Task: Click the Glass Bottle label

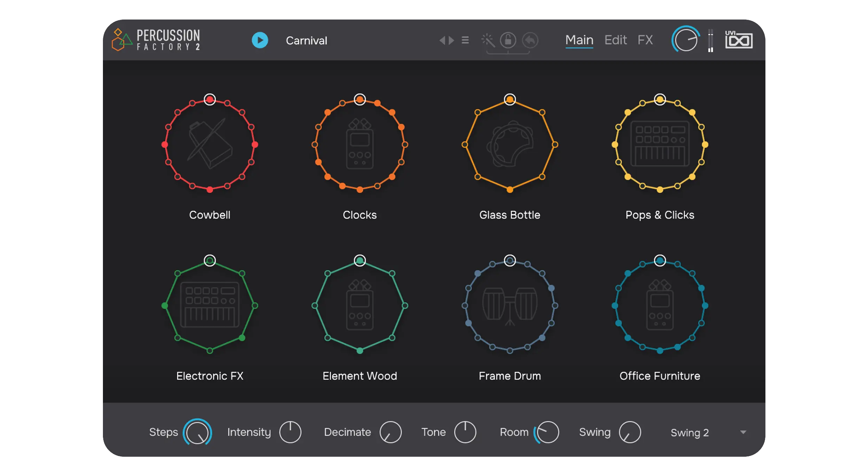Action: pyautogui.click(x=510, y=215)
